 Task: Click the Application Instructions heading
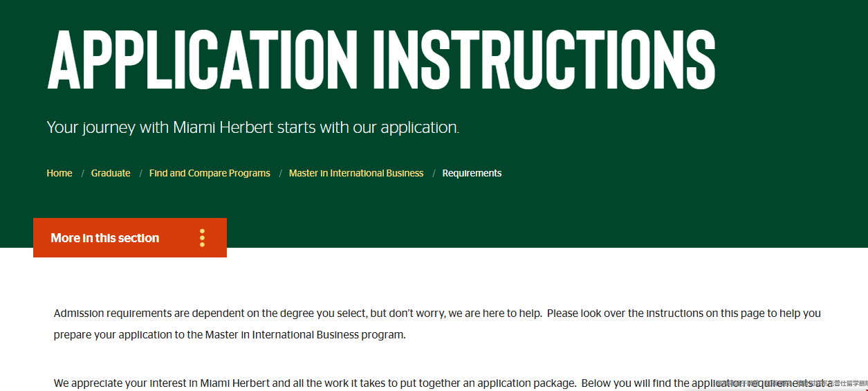[381, 59]
